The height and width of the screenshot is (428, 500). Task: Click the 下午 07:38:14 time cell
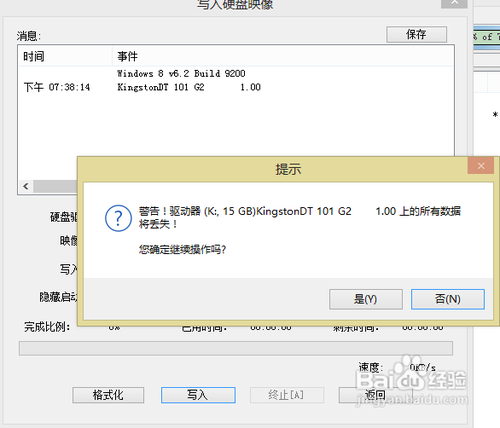[x=57, y=87]
